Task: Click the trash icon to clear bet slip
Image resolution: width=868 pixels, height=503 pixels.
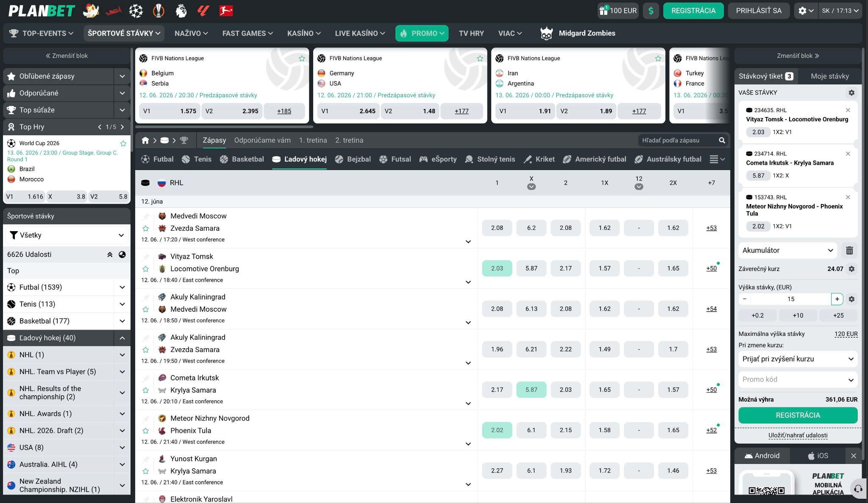Action: [x=849, y=250]
